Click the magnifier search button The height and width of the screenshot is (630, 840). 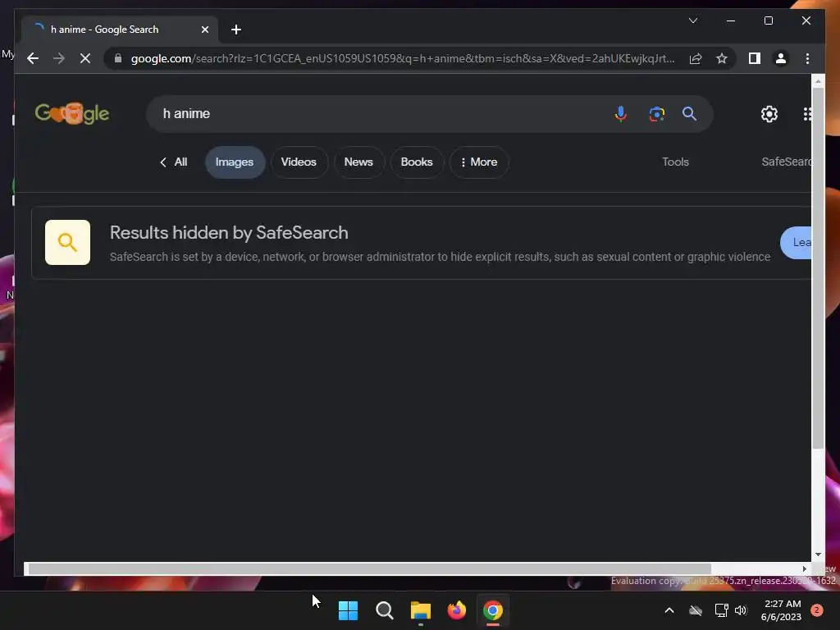point(689,113)
